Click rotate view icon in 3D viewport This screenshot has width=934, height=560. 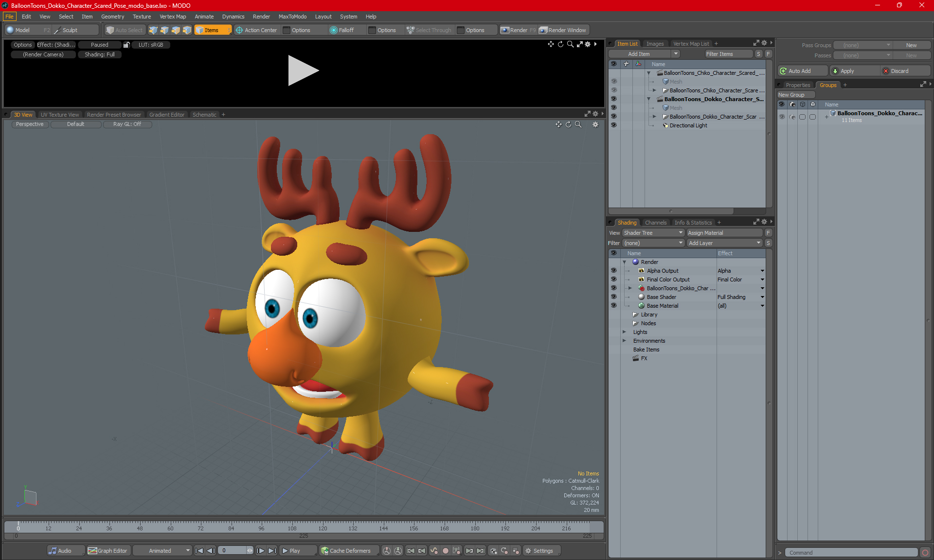tap(569, 124)
